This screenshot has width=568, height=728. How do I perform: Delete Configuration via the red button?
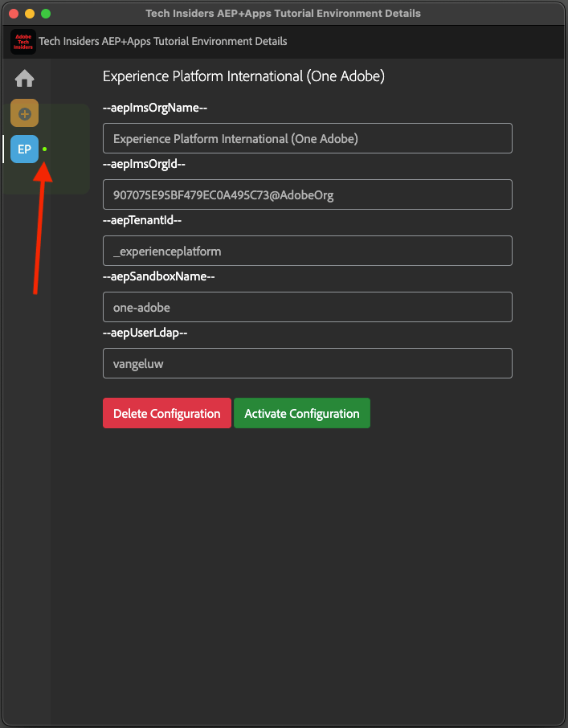tap(167, 413)
